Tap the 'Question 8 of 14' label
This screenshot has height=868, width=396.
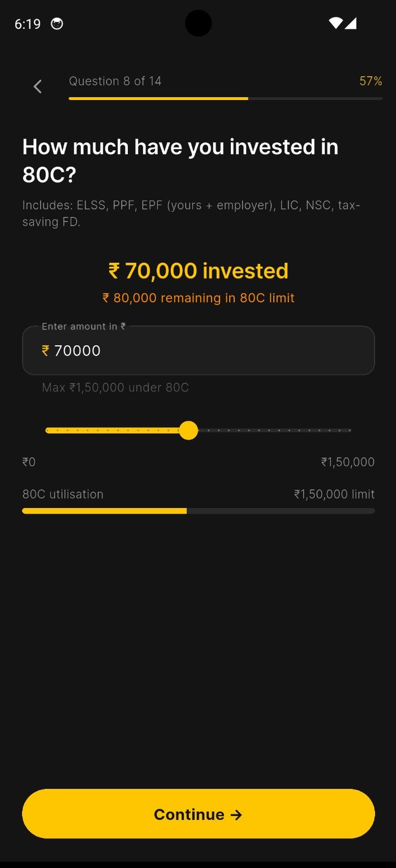click(x=115, y=81)
